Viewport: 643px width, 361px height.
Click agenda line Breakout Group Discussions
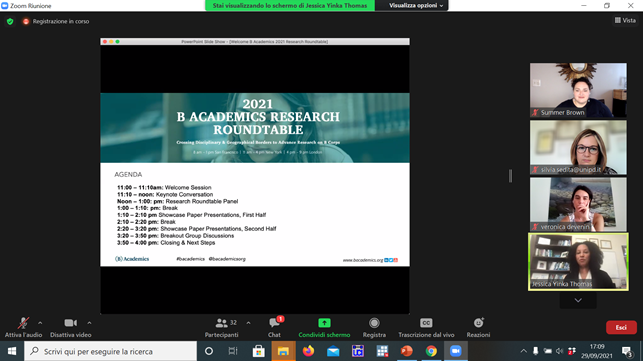click(x=176, y=236)
